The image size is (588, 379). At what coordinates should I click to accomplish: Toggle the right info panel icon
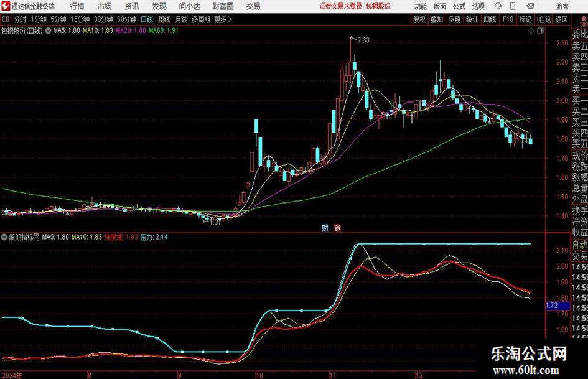pos(540,31)
